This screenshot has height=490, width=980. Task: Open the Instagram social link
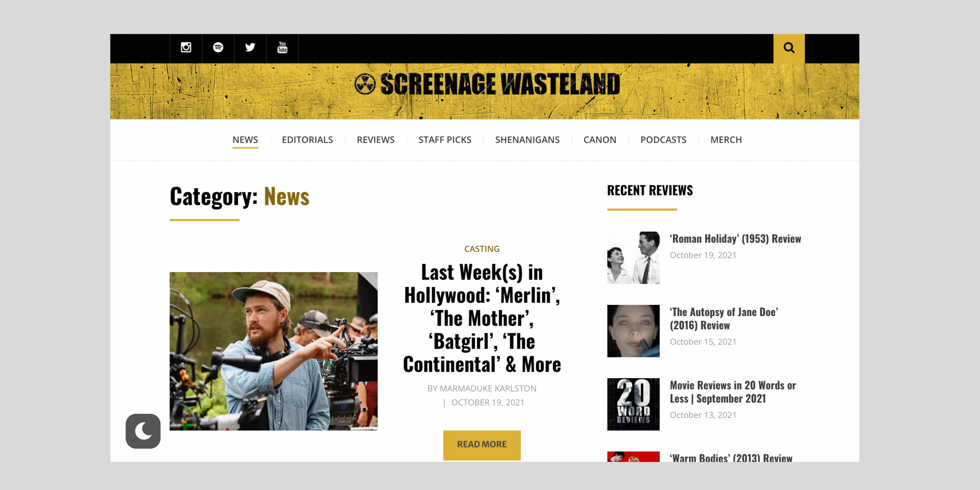[186, 47]
